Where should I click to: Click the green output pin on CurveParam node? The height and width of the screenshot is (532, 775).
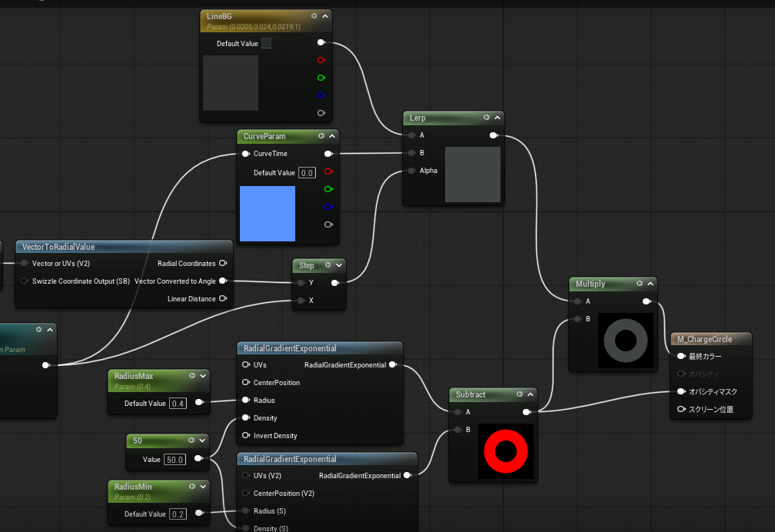[328, 189]
